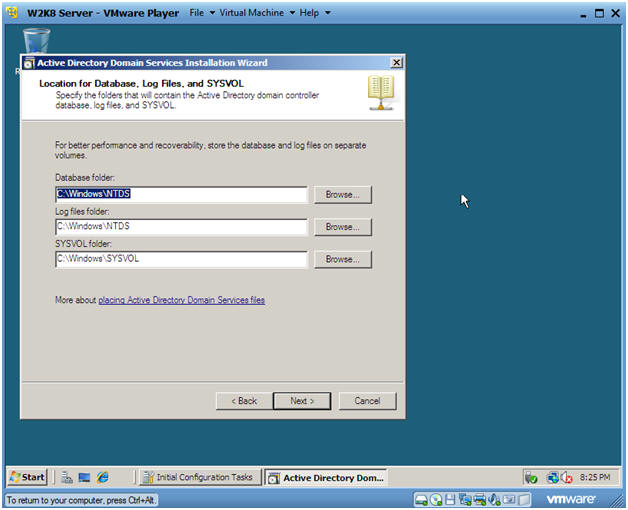This screenshot has width=628, height=510.
Task: Click the safely remove hardware tray icon
Action: pyautogui.click(x=531, y=478)
